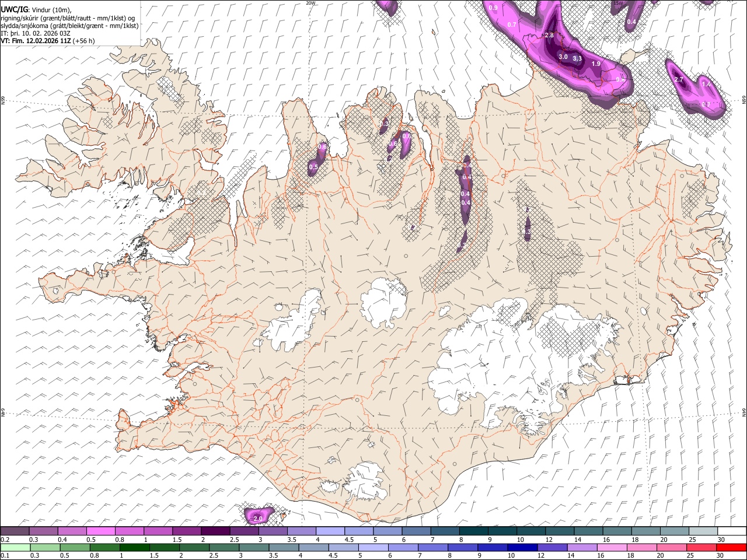Click top legend swatch between 4 and 4.5
This screenshot has width=747, height=560.
[330, 531]
